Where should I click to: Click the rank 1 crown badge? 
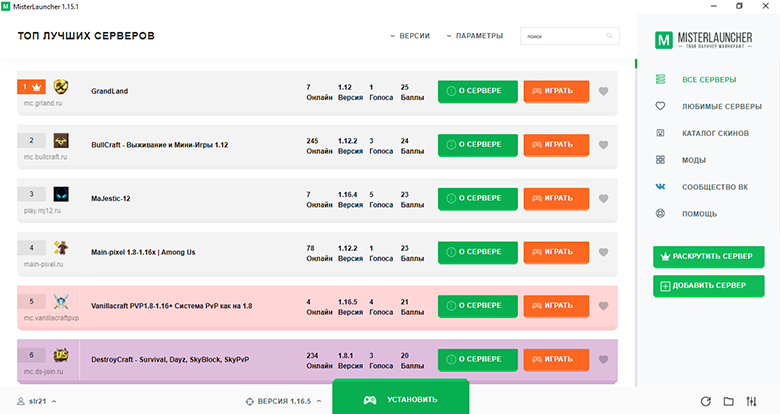click(x=31, y=87)
